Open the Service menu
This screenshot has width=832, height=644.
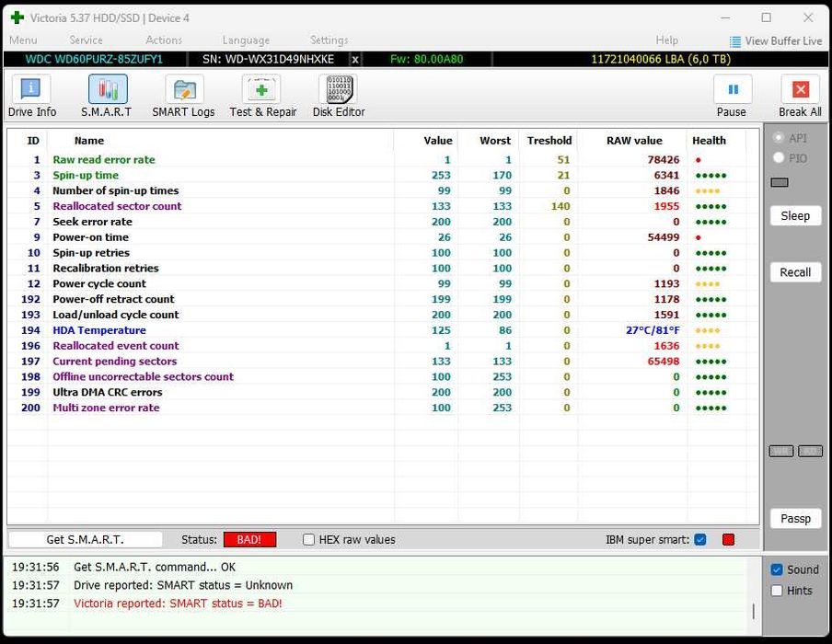[86, 40]
